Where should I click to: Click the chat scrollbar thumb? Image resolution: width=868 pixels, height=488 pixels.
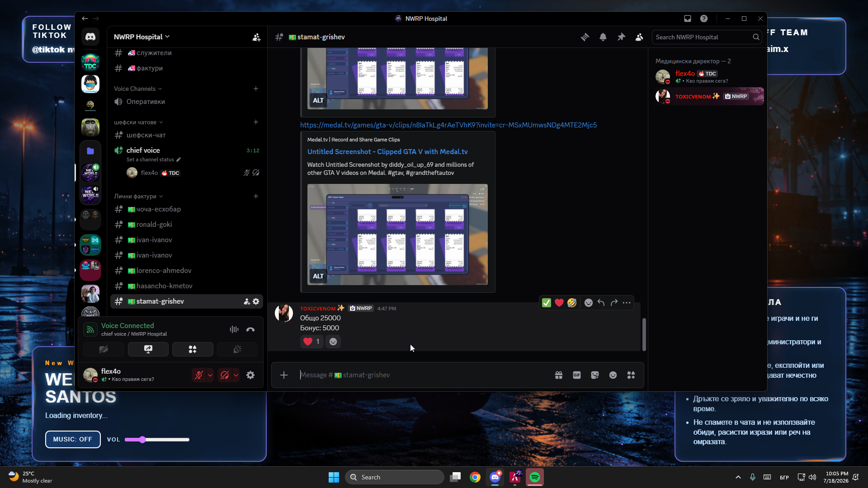coord(644,334)
